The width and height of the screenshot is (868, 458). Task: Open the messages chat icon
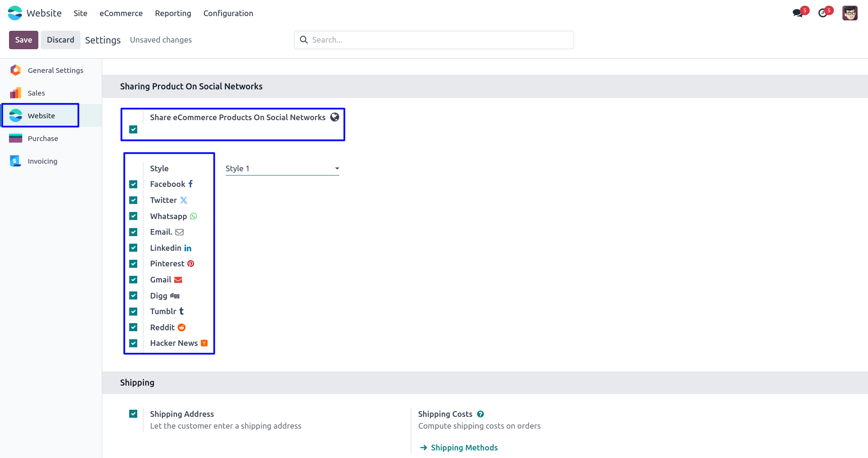798,13
